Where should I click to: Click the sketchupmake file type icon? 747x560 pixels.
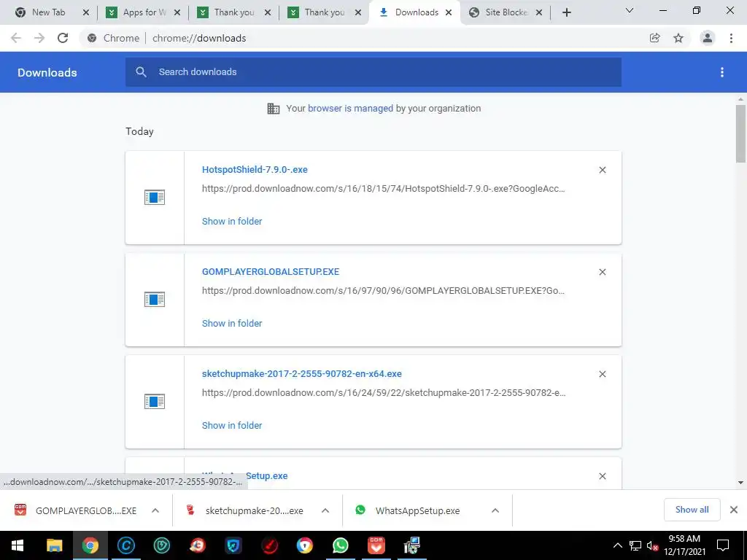click(x=155, y=402)
